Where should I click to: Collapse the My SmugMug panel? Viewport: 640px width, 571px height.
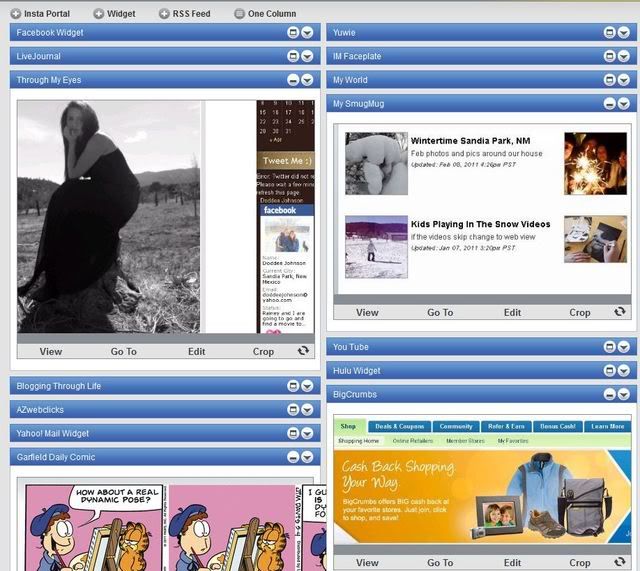pos(609,104)
